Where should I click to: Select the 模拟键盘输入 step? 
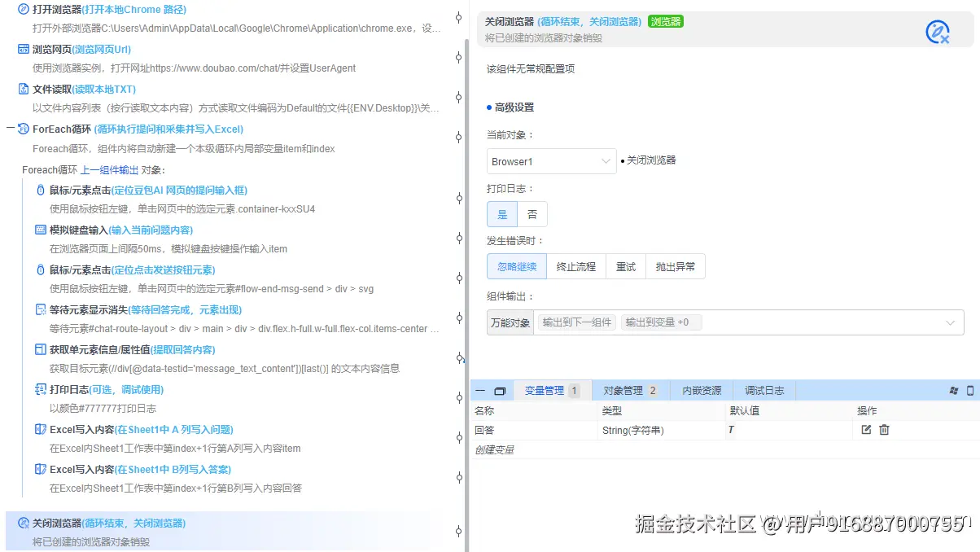pos(121,230)
